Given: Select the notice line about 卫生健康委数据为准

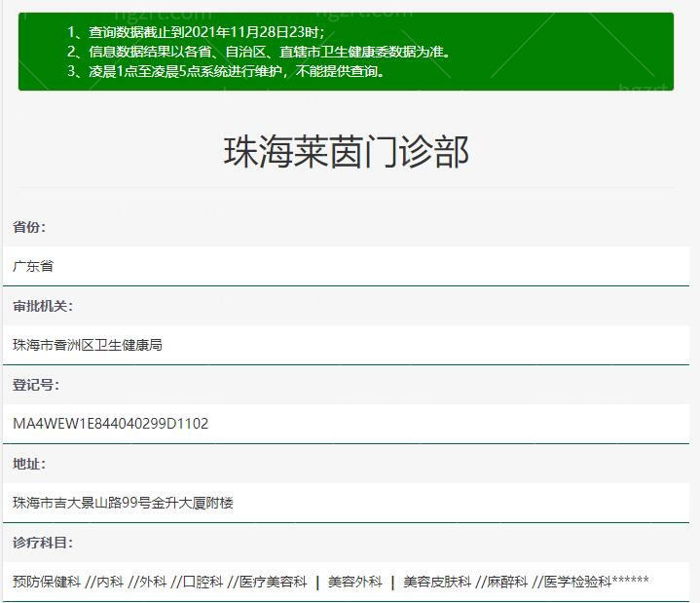Looking at the screenshot, I should pos(259,52).
